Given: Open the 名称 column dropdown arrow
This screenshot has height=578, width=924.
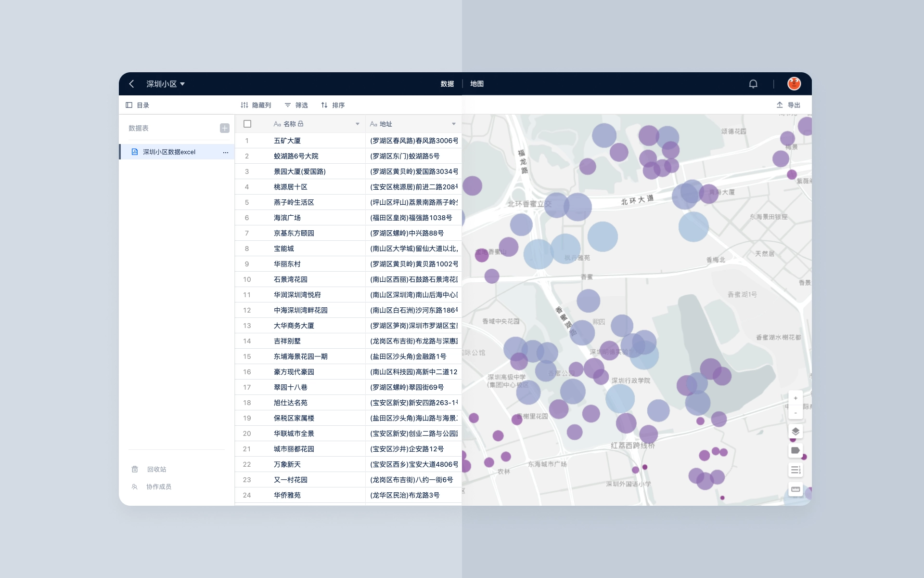Looking at the screenshot, I should pyautogui.click(x=357, y=124).
